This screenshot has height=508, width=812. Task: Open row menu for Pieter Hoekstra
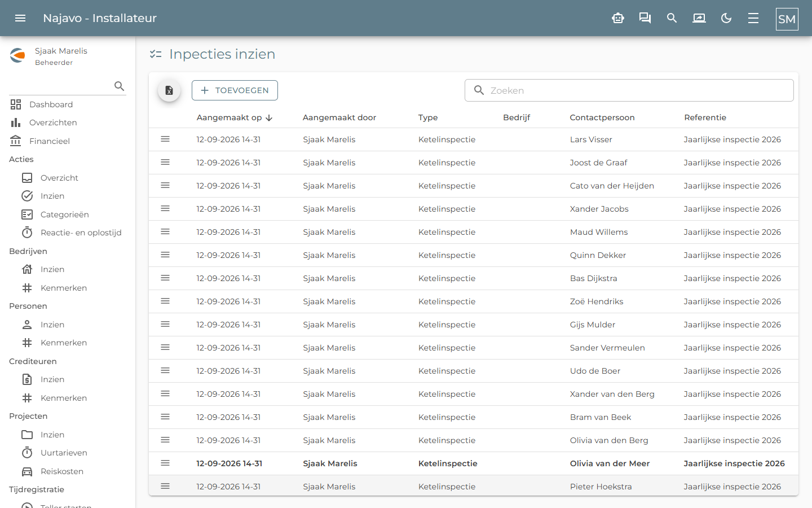[165, 486]
